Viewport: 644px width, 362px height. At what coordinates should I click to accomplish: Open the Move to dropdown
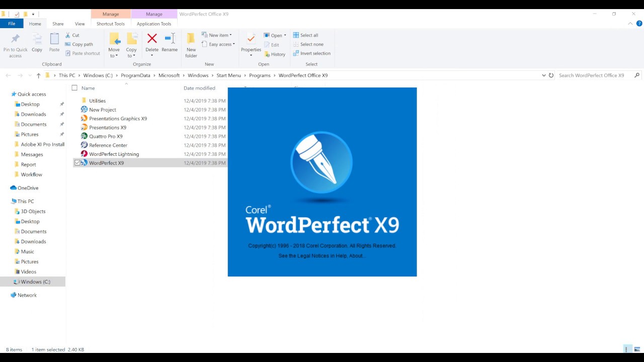tap(114, 53)
